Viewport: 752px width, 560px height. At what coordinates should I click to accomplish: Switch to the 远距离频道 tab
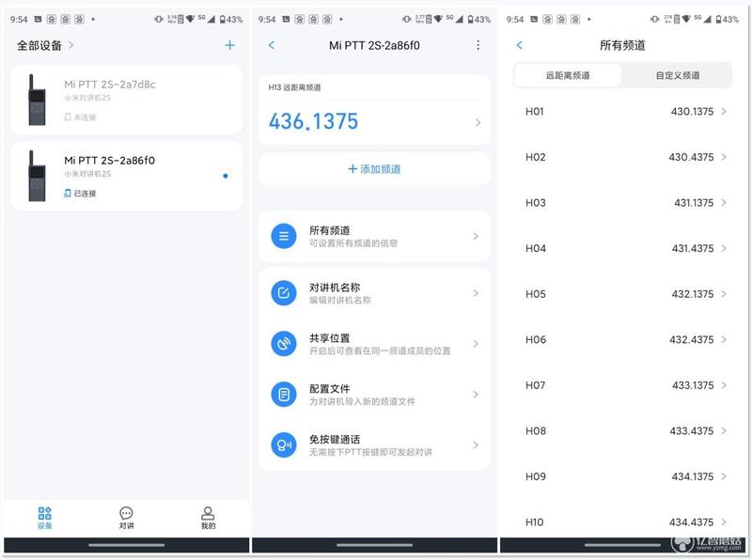point(568,75)
